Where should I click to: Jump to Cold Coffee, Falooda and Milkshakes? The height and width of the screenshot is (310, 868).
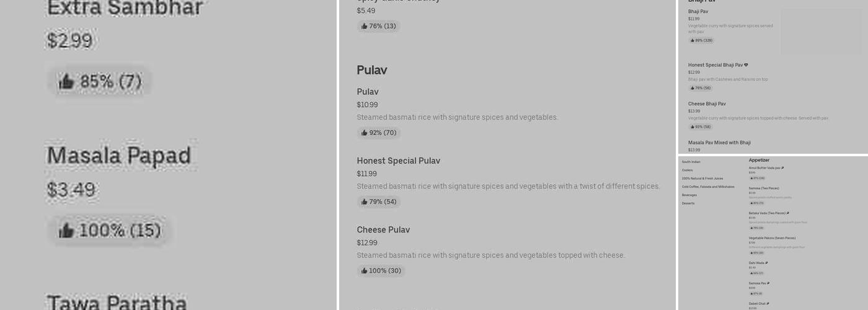tap(707, 187)
